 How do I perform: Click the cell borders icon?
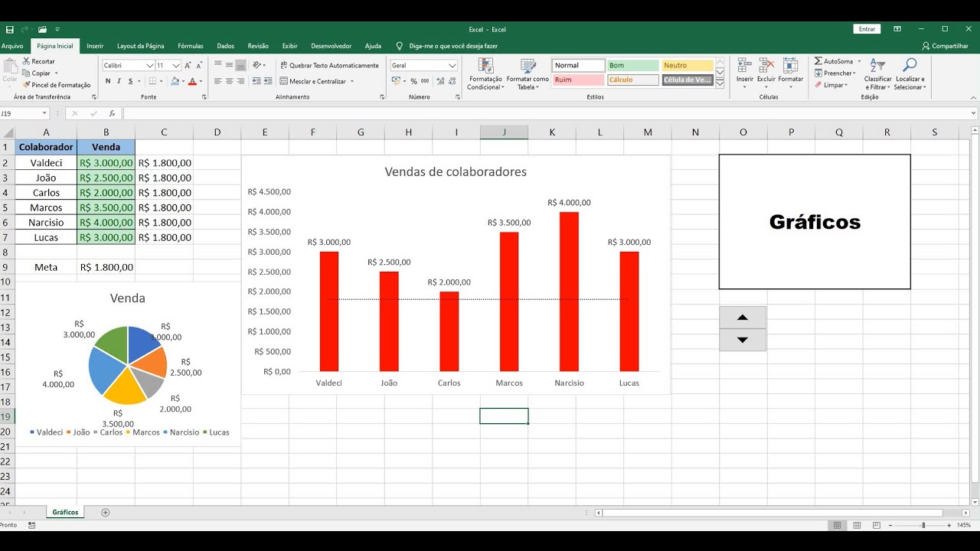152,81
